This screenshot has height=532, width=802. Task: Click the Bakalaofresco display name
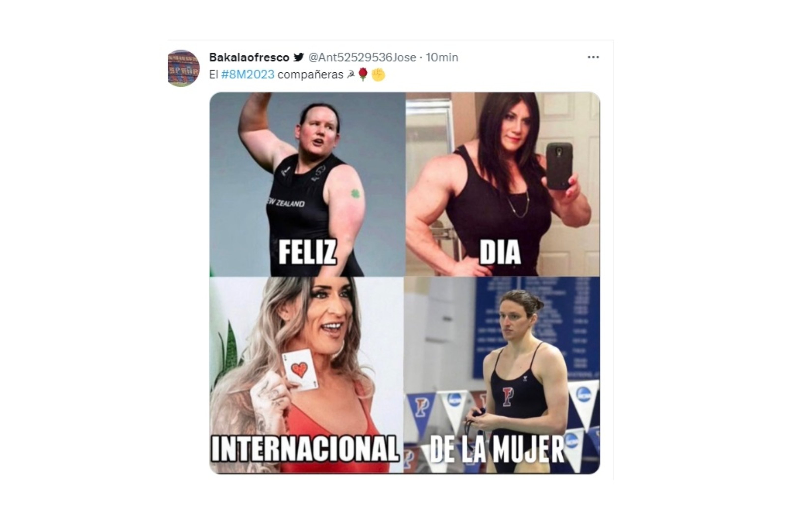[249, 57]
